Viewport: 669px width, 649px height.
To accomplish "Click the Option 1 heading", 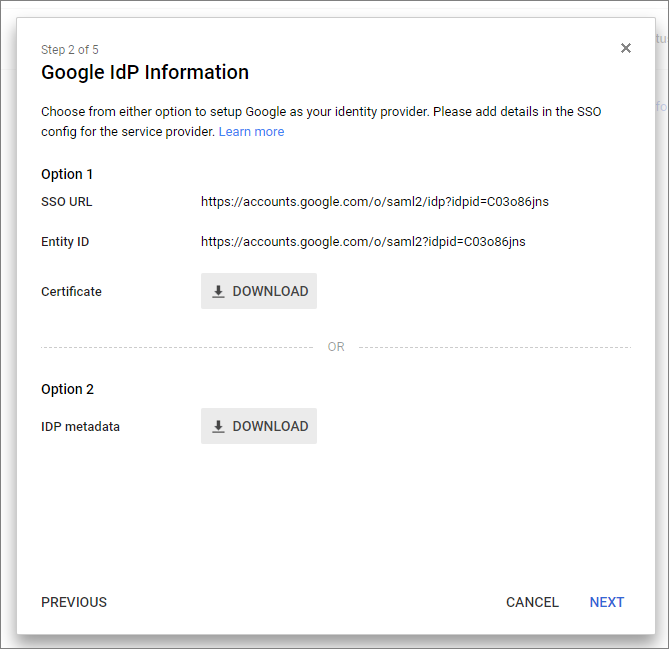I will tap(67, 174).
